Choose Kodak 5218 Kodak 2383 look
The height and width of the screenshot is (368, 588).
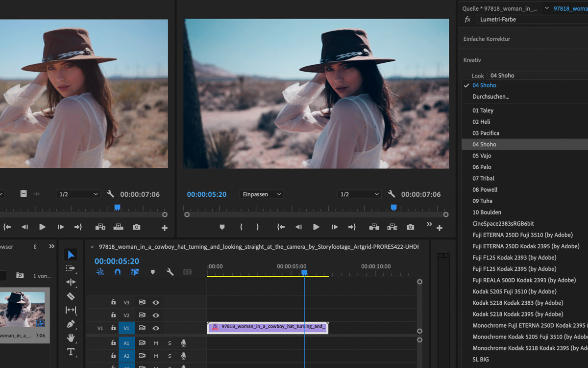click(517, 303)
